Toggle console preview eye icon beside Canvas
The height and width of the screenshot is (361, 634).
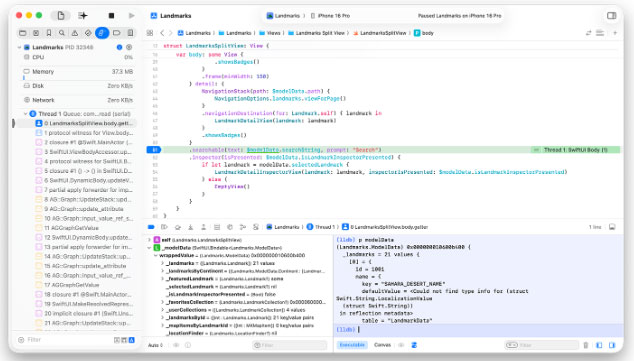(x=401, y=345)
